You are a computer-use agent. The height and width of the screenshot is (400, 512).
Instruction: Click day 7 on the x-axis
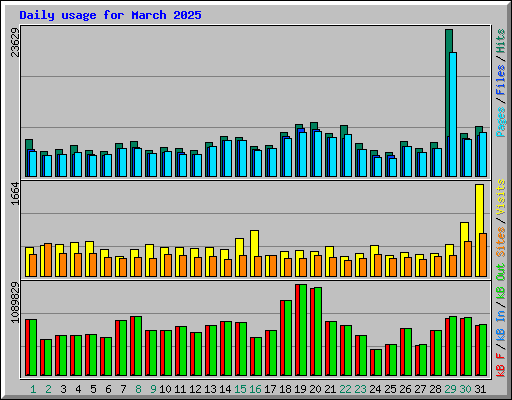123,389
